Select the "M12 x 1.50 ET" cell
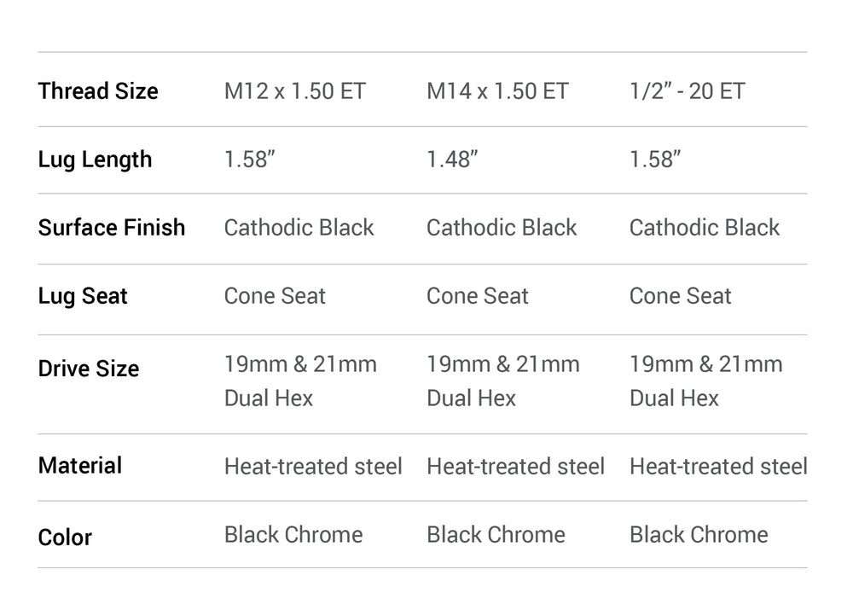 point(294,91)
